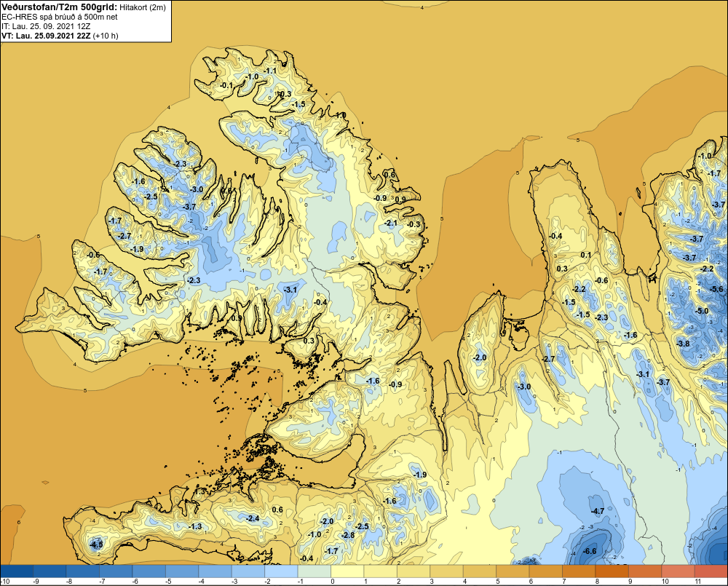Click the -4.7 temperature value
The height and width of the screenshot is (586, 728).
click(x=597, y=511)
